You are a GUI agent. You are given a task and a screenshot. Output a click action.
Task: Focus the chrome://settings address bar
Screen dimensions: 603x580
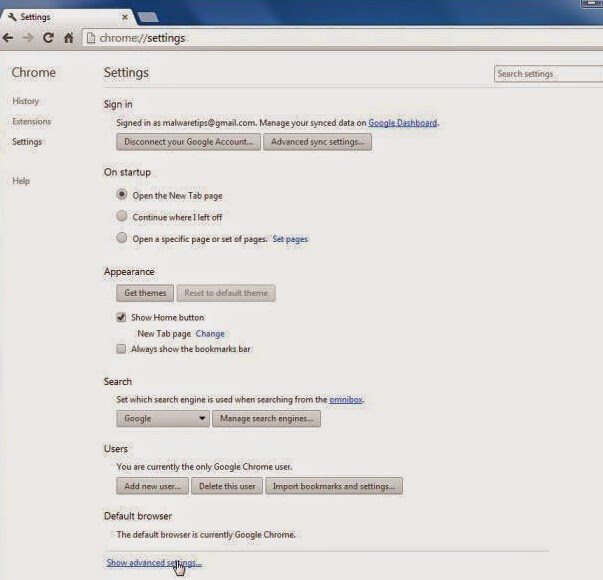[x=342, y=38]
